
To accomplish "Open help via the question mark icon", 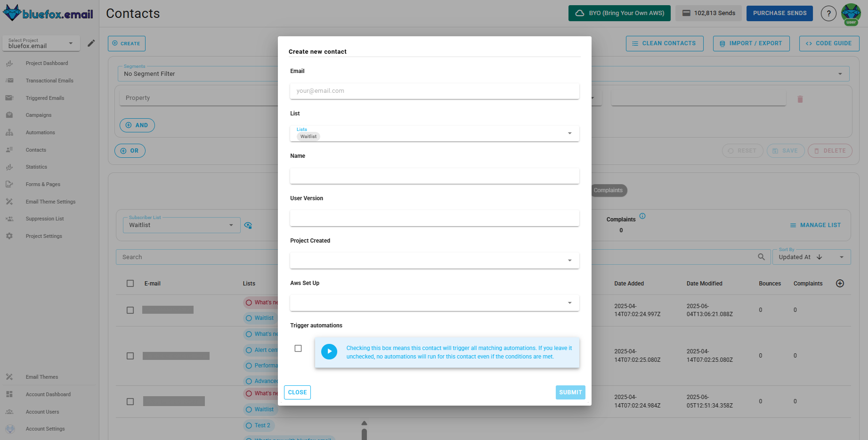I will (x=828, y=13).
